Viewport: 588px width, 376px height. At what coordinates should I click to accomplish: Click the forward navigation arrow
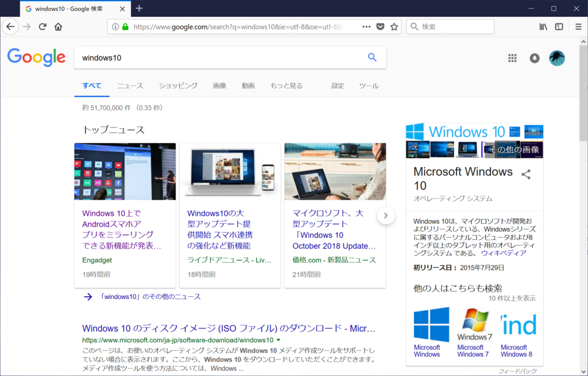click(x=26, y=26)
